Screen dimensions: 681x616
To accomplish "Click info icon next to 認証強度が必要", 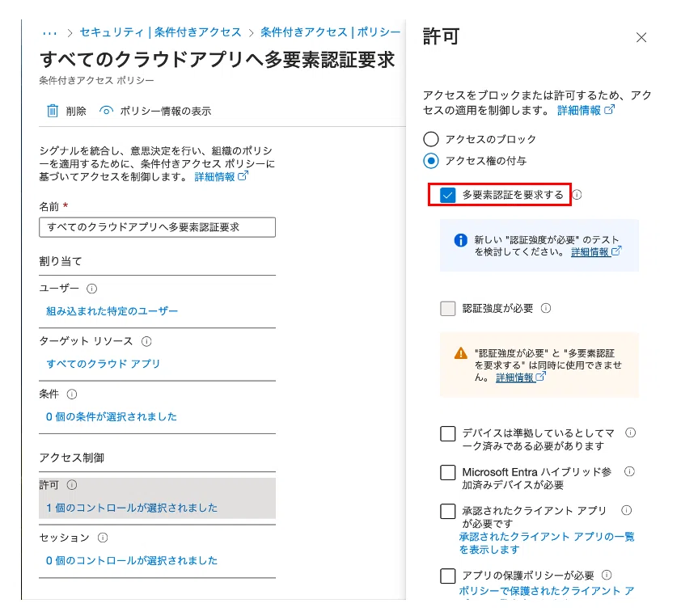I will [x=546, y=308].
